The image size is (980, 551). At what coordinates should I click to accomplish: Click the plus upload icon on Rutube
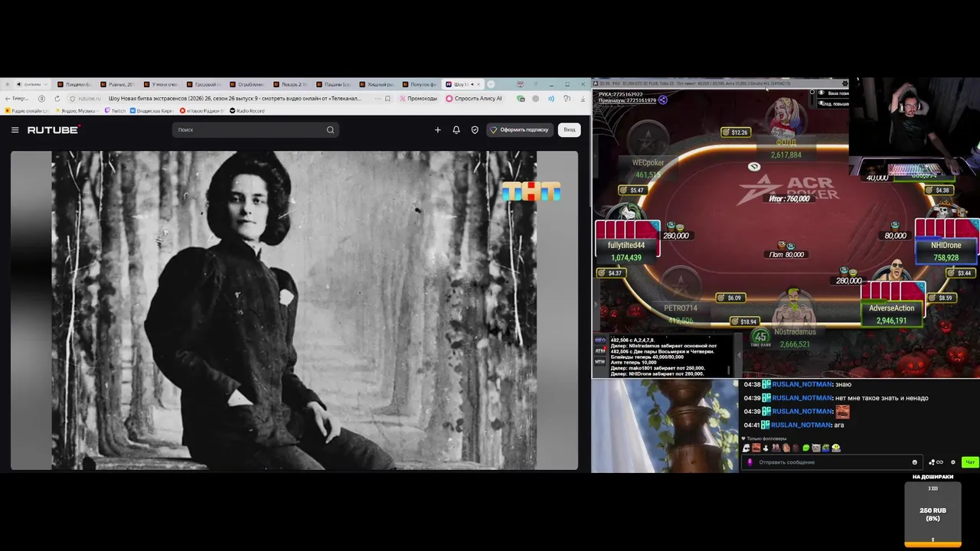[437, 130]
